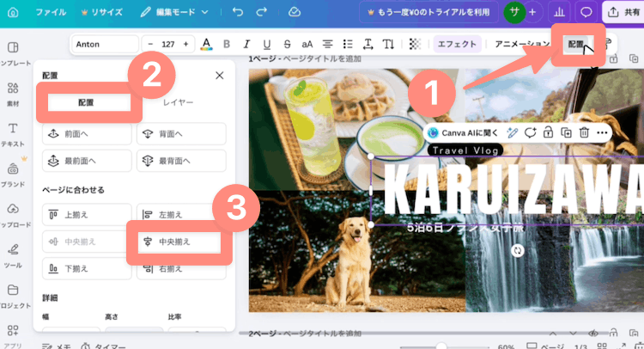Open テンプレート templates in sidebar
Screen dimensions: 644x349
(x=13, y=54)
